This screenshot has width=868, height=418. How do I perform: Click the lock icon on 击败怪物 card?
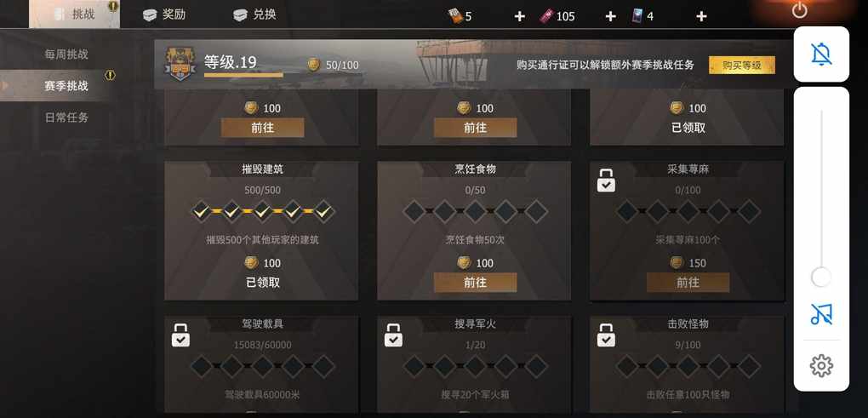click(x=606, y=335)
